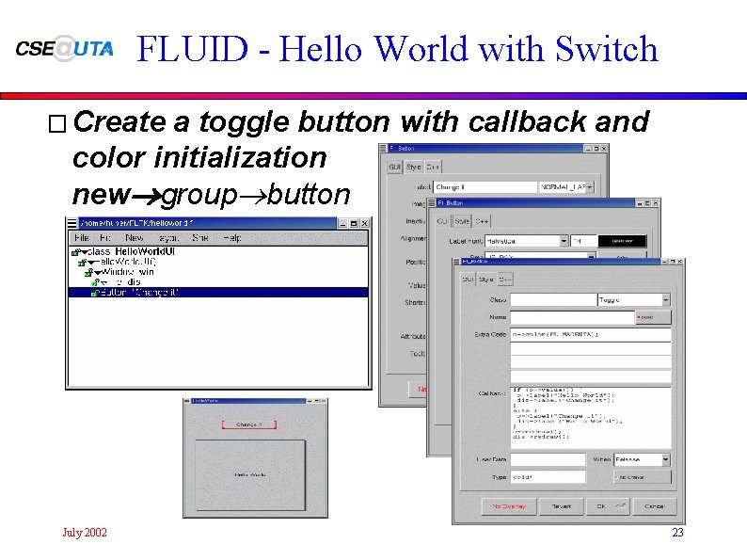The image size is (747, 560).
Task: Click the Revert button
Action: 562,506
